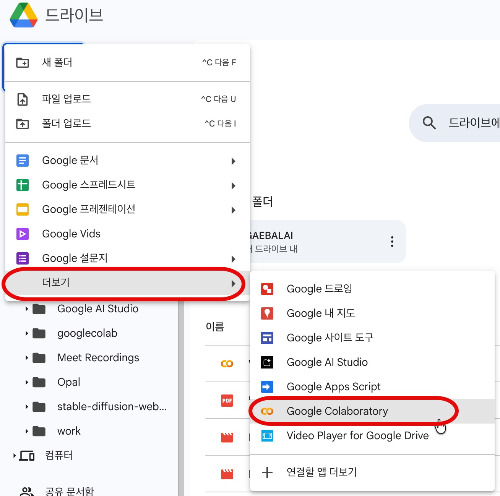500x496 pixels.
Task: Click the plus icon for connecting more apps
Action: (267, 472)
